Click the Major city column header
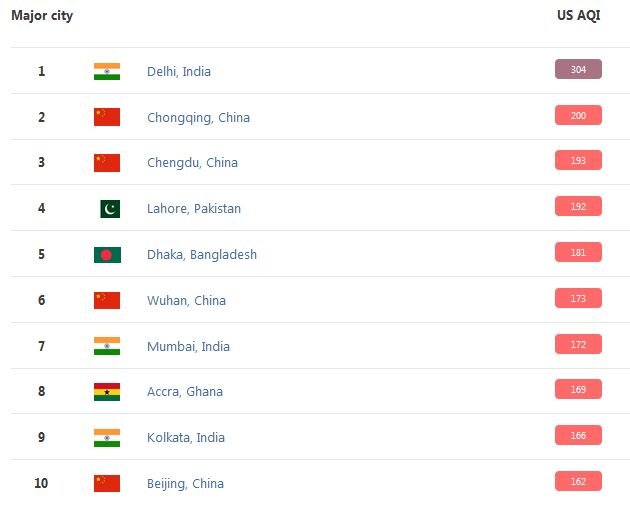Screen dimensions: 630x505 pyautogui.click(x=42, y=16)
